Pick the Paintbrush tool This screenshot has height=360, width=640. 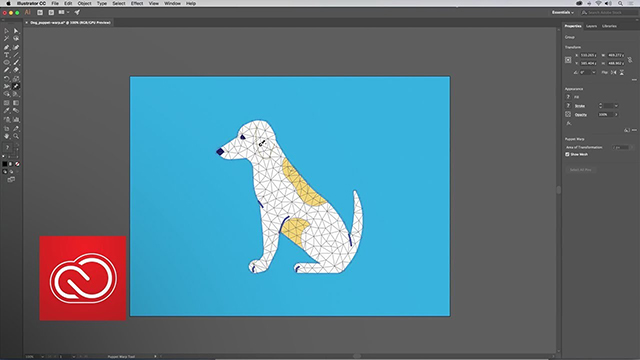[16, 62]
